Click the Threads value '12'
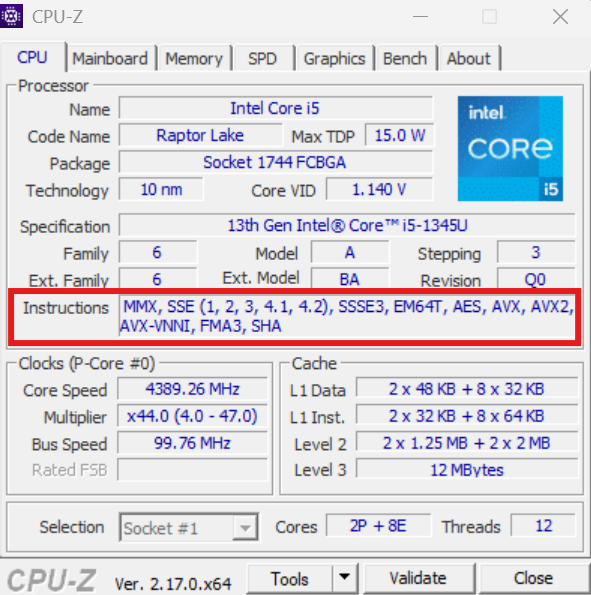Image resolution: width=591 pixels, height=595 pixels. pos(544,526)
